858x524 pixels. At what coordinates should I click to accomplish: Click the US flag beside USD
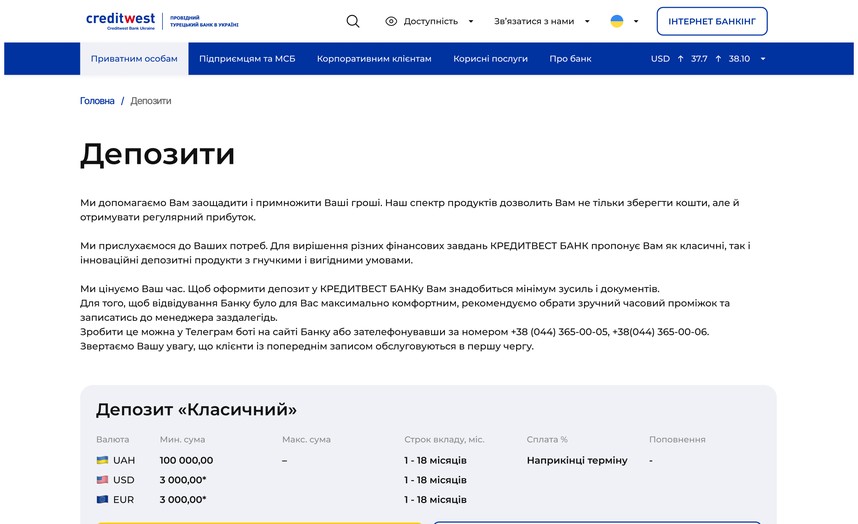pos(102,480)
